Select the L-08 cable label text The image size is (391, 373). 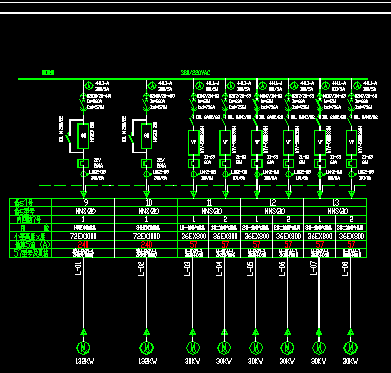pos(345,269)
